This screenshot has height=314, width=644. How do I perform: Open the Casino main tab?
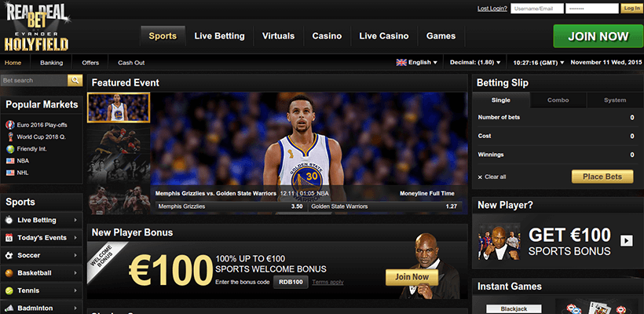[x=327, y=36]
